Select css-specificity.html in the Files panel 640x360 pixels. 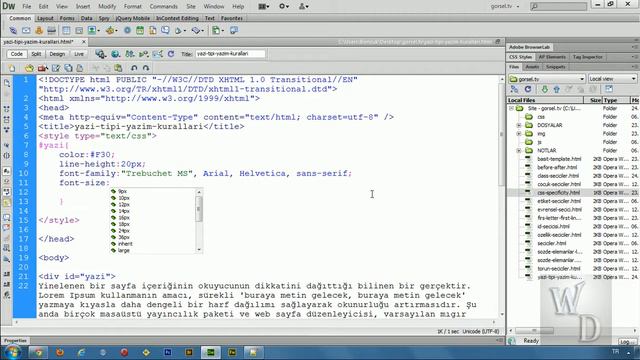[x=558, y=193]
